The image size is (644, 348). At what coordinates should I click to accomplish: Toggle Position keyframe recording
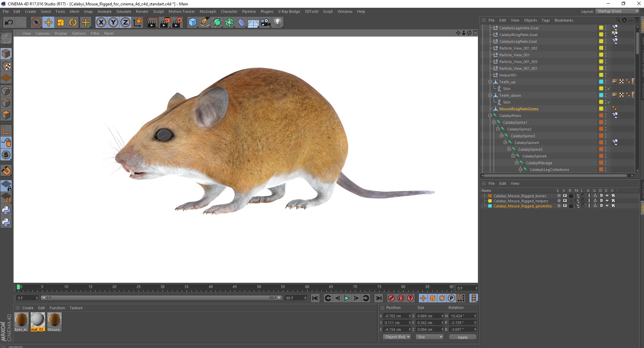tap(423, 298)
